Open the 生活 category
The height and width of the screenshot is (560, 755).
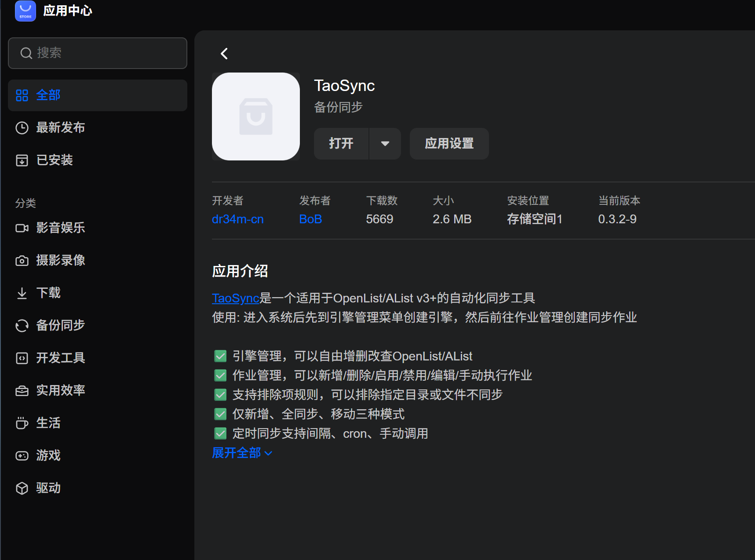click(98, 423)
